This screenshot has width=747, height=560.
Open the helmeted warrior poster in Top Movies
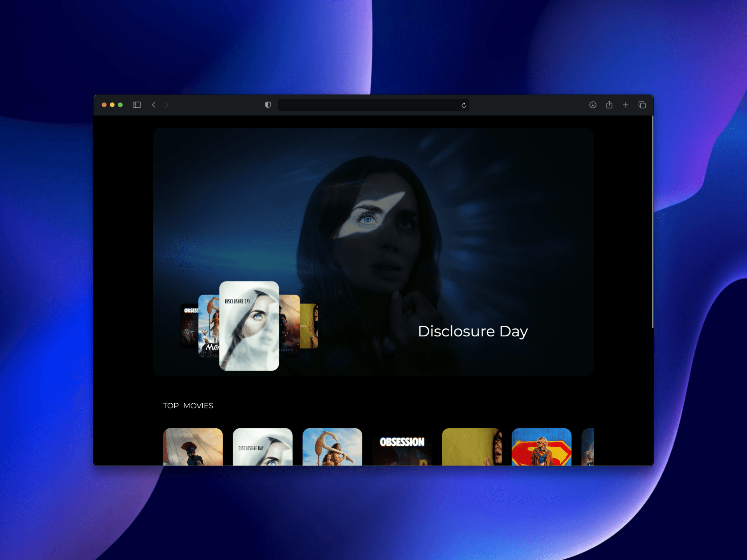[193, 447]
